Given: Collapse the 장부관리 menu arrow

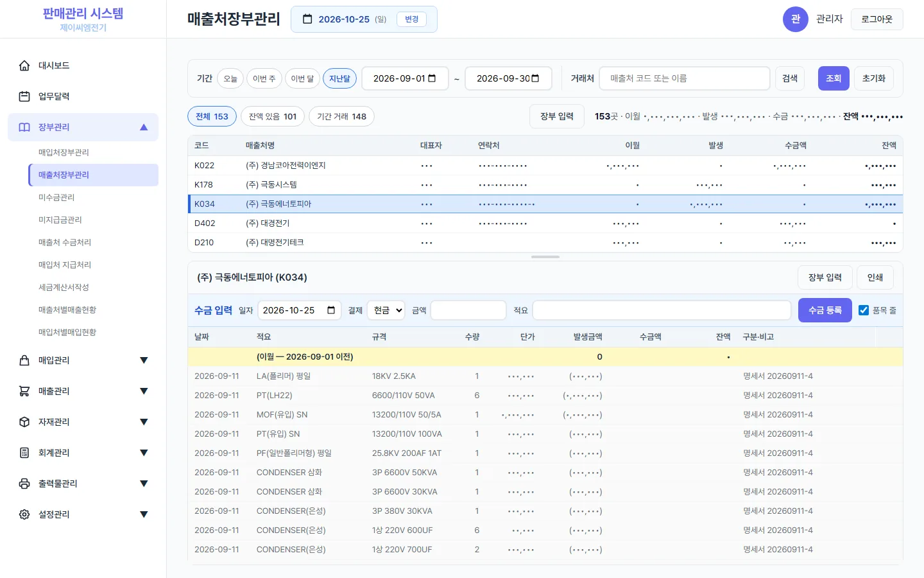Looking at the screenshot, I should pos(144,127).
